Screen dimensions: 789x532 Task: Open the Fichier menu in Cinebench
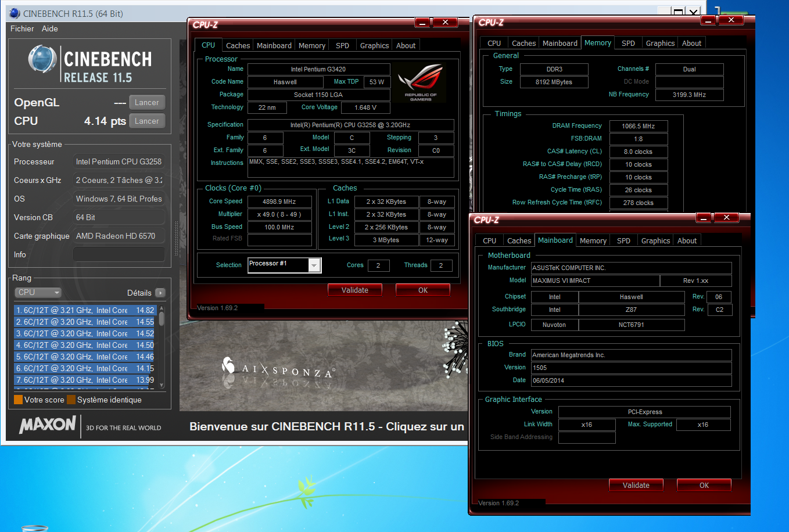tap(22, 28)
